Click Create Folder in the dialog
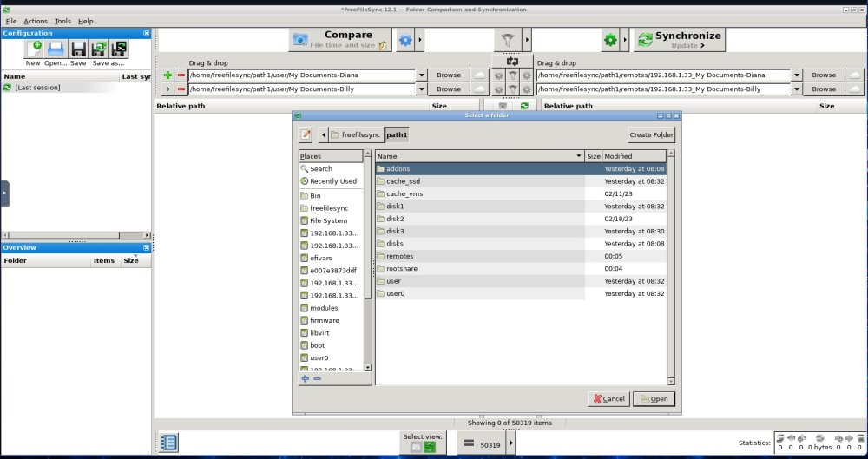The height and width of the screenshot is (459, 868). click(x=652, y=134)
